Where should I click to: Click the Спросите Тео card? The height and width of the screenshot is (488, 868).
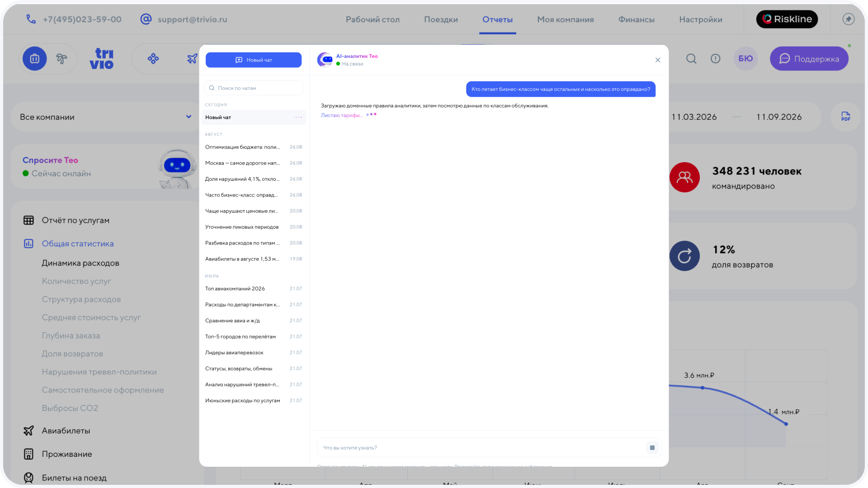[x=106, y=166]
